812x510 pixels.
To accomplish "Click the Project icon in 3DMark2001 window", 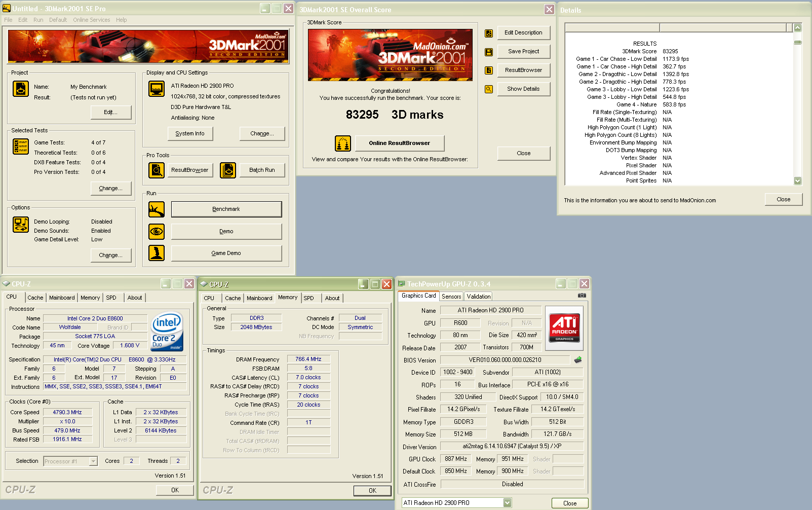I will tap(21, 89).
